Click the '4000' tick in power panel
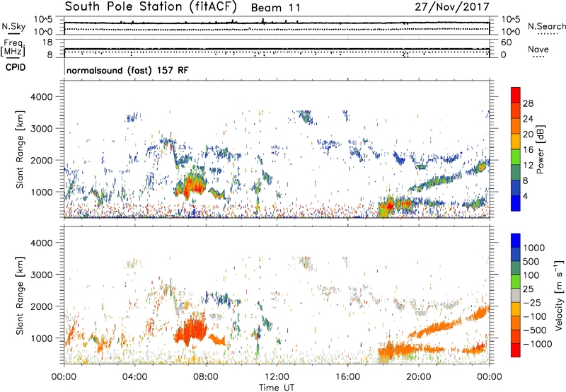The width and height of the screenshot is (566, 392). tap(41, 97)
